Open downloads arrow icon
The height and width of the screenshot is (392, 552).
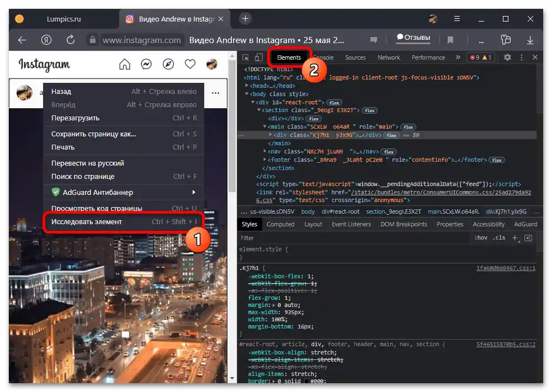coord(530,40)
